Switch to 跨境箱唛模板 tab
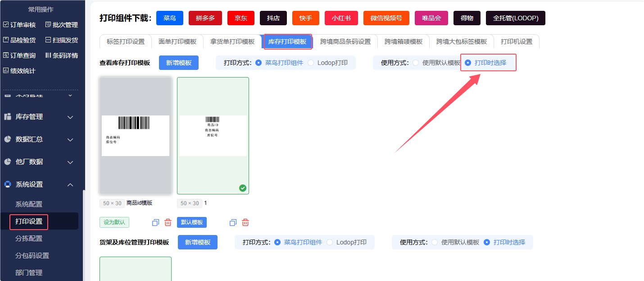 [404, 41]
